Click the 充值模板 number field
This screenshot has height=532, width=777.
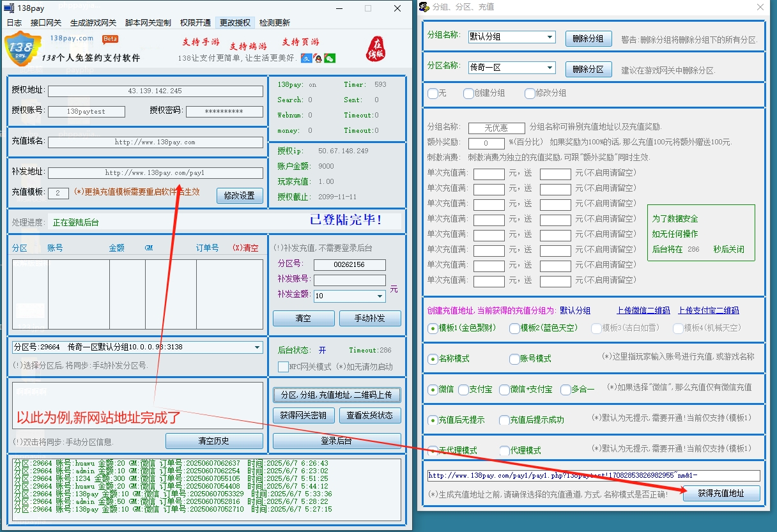tap(58, 193)
